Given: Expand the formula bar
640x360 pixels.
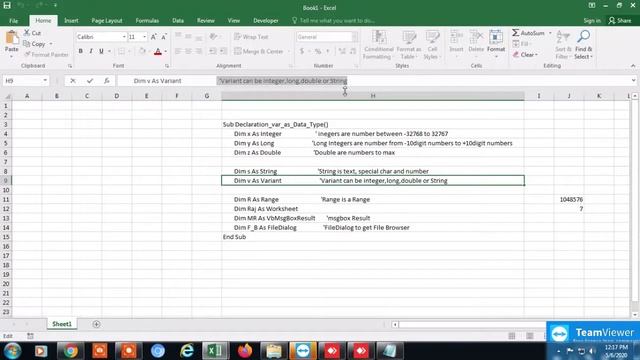Looking at the screenshot, I should click(633, 81).
